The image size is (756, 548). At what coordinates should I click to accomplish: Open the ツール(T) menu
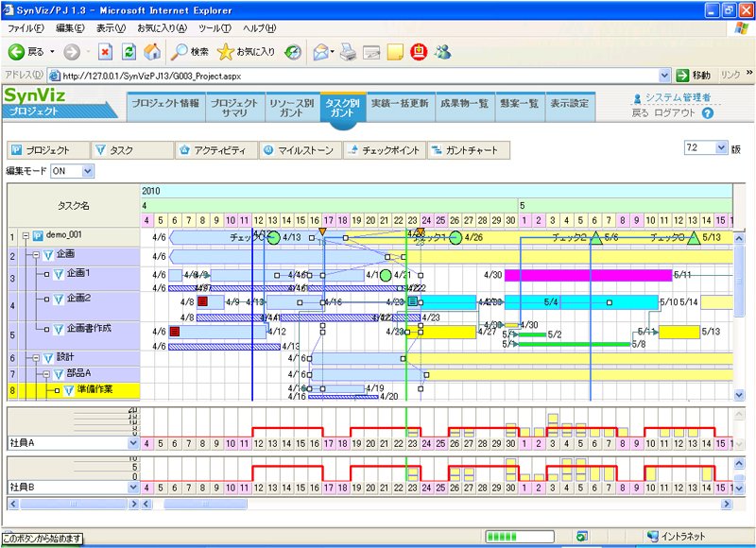(x=215, y=28)
